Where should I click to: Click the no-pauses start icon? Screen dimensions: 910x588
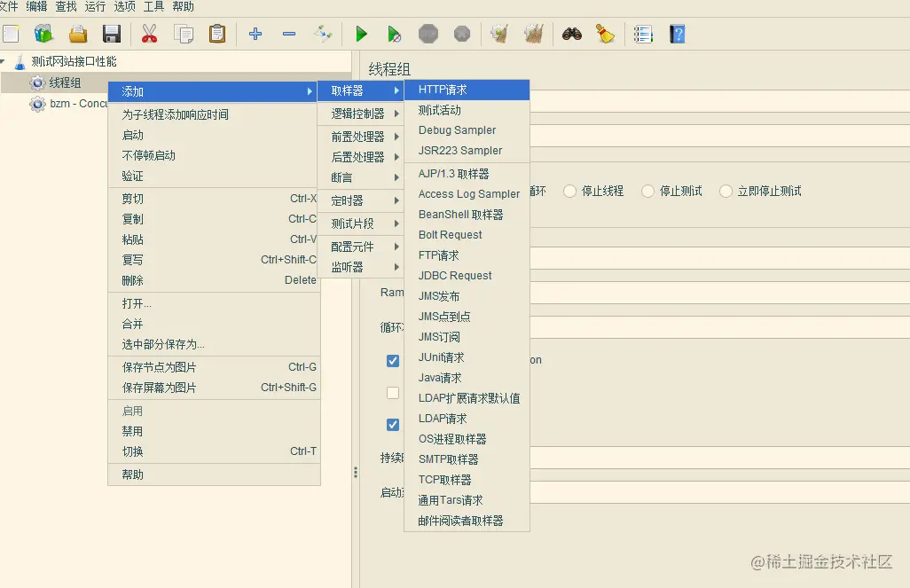[x=394, y=34]
